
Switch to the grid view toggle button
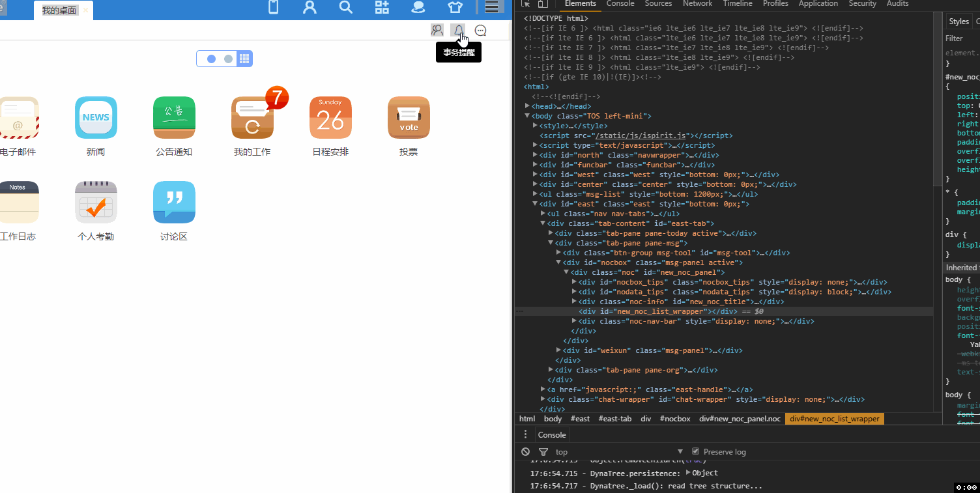pyautogui.click(x=244, y=59)
